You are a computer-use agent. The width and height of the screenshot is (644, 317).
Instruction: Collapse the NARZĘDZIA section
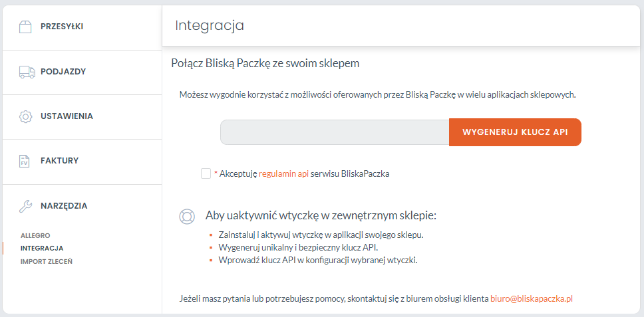(64, 206)
